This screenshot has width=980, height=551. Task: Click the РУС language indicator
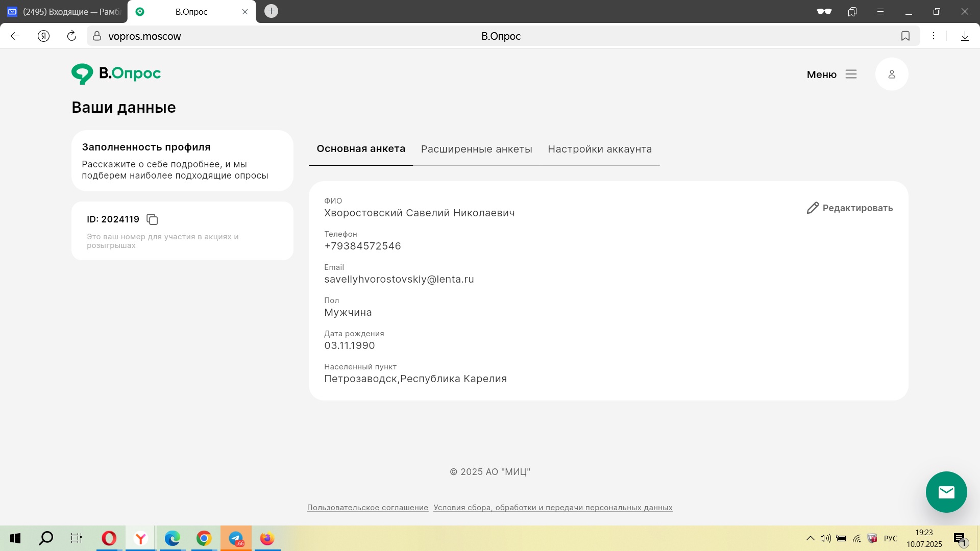tap(890, 538)
